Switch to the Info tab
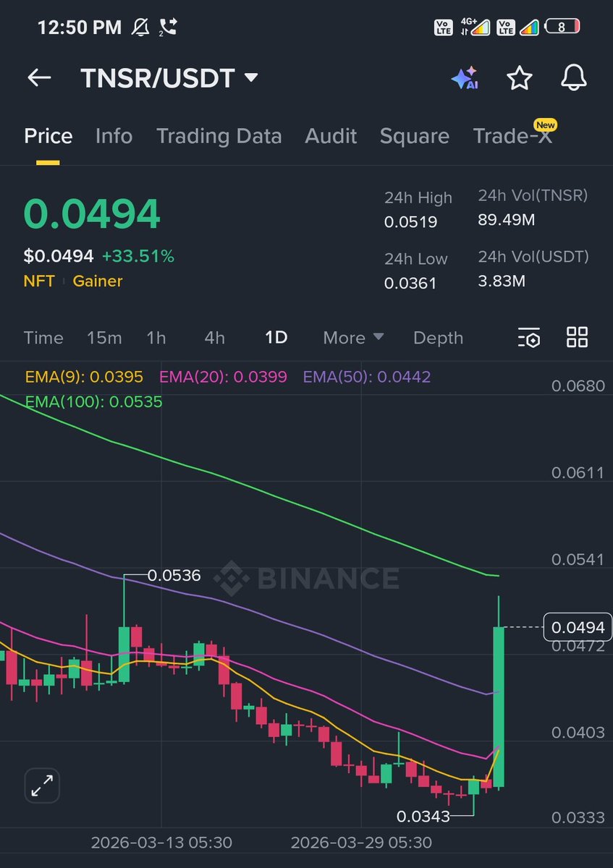This screenshot has height=868, width=613. pos(114,136)
